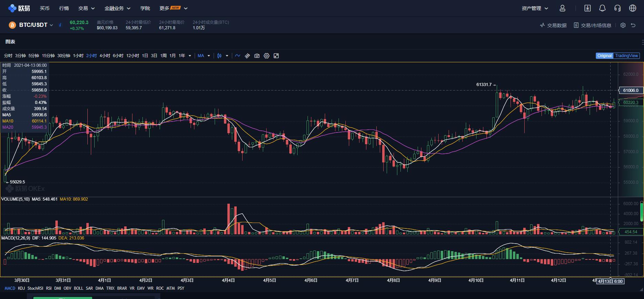The width and height of the screenshot is (644, 299).
Task: Switch chart to TradingView mode
Action: (626, 56)
